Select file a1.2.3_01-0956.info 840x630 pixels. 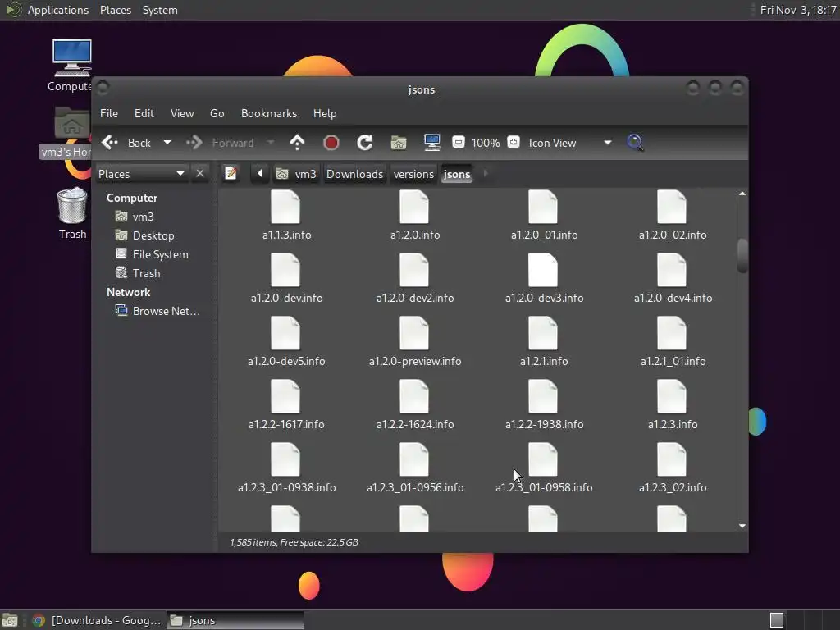coord(414,468)
